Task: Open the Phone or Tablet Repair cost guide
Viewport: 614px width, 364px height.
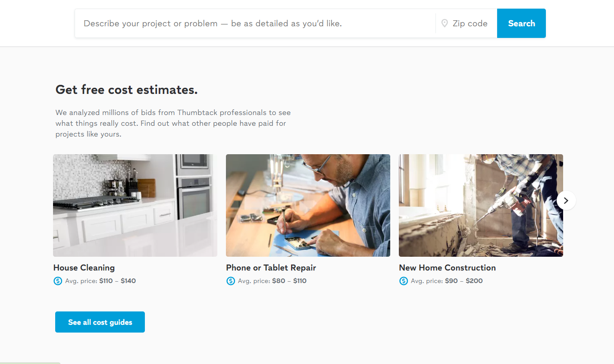Action: pos(271,268)
